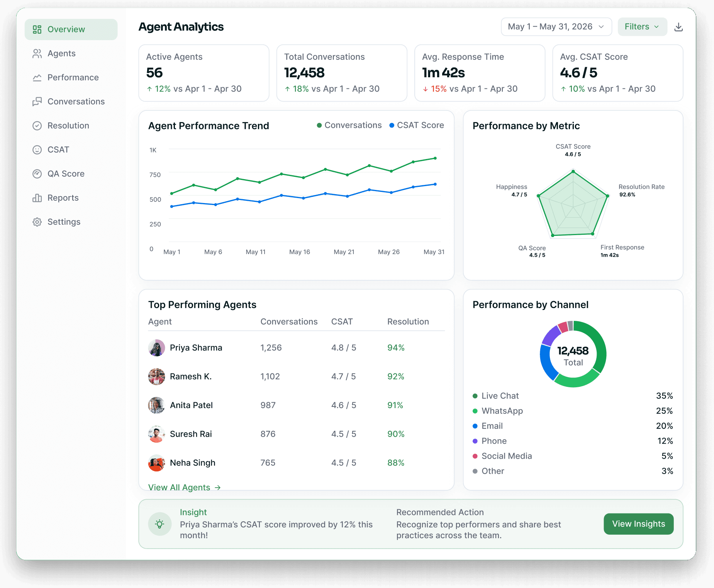The height and width of the screenshot is (588, 714).
Task: Click the Live Chat legend color dot
Action: point(475,396)
